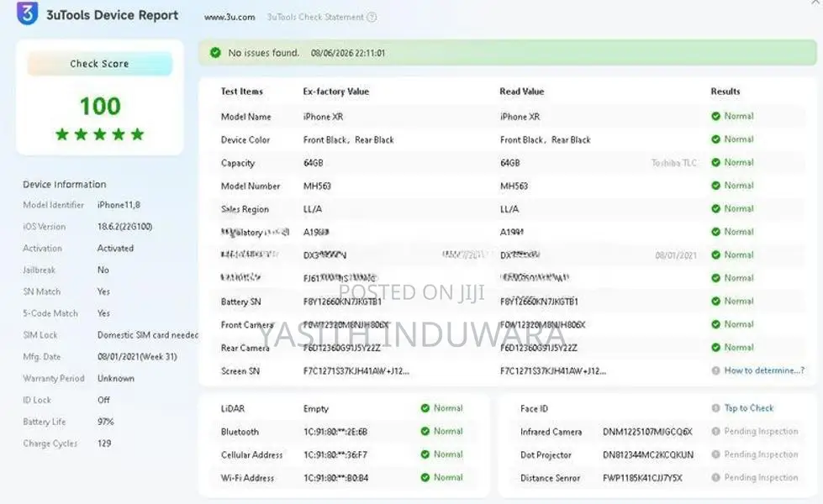The height and width of the screenshot is (504, 823).
Task: Click the Check Statement question mark icon
Action: click(x=372, y=18)
